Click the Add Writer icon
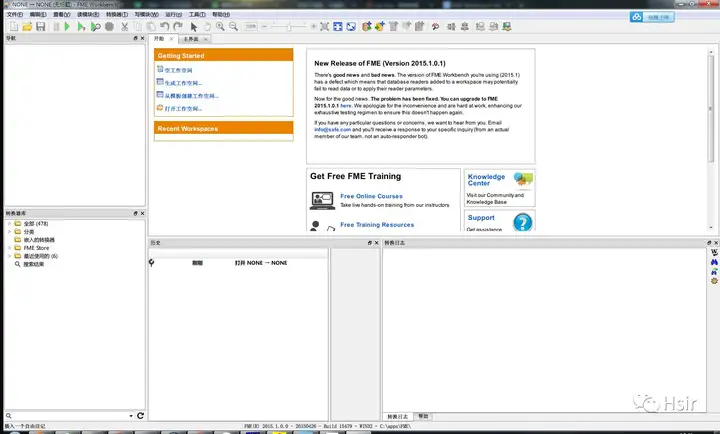720x434 pixels. click(380, 27)
